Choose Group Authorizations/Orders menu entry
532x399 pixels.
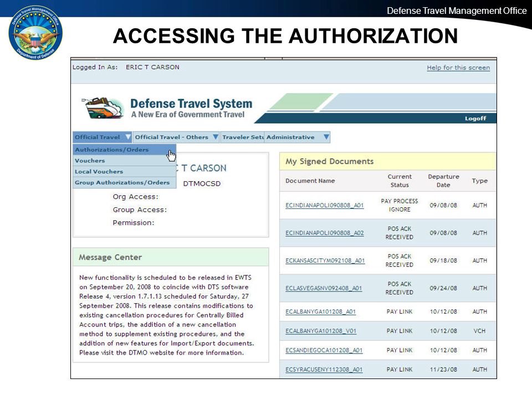coord(125,182)
